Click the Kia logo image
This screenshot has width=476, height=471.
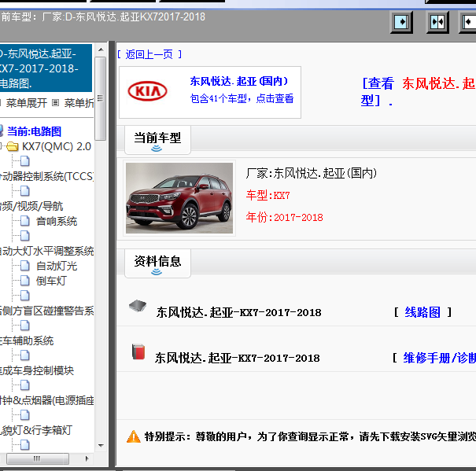click(148, 91)
